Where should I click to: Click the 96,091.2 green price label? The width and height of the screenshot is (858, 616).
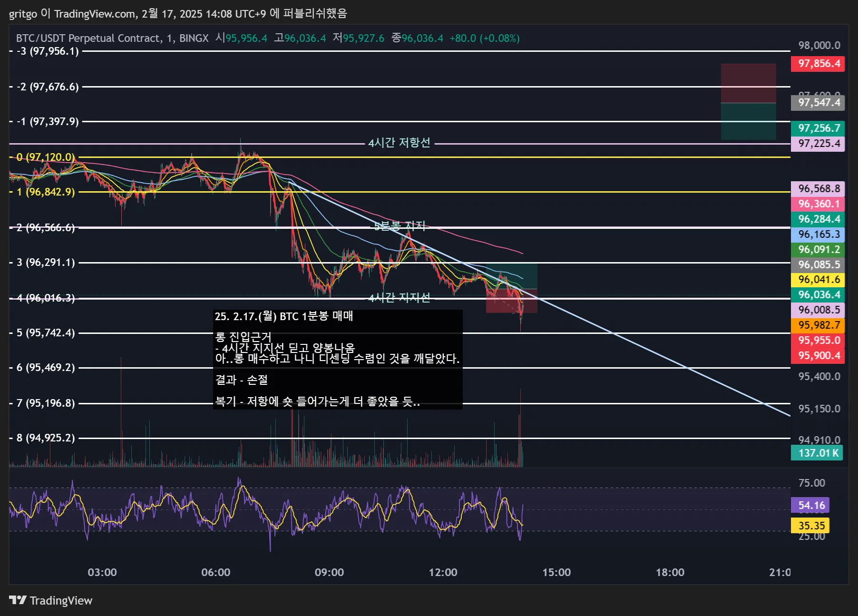point(818,250)
